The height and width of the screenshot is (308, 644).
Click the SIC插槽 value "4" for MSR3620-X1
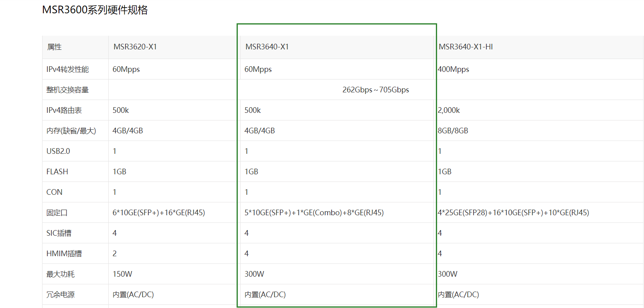tap(115, 233)
